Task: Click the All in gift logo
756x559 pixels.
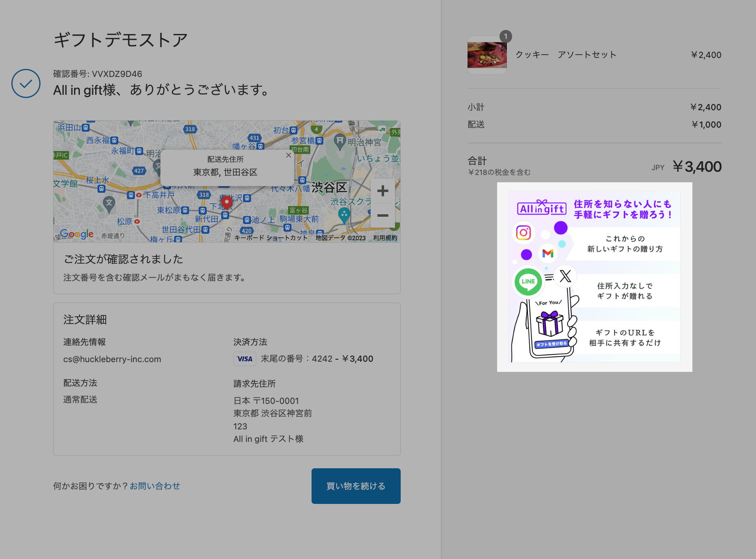Action: [541, 208]
